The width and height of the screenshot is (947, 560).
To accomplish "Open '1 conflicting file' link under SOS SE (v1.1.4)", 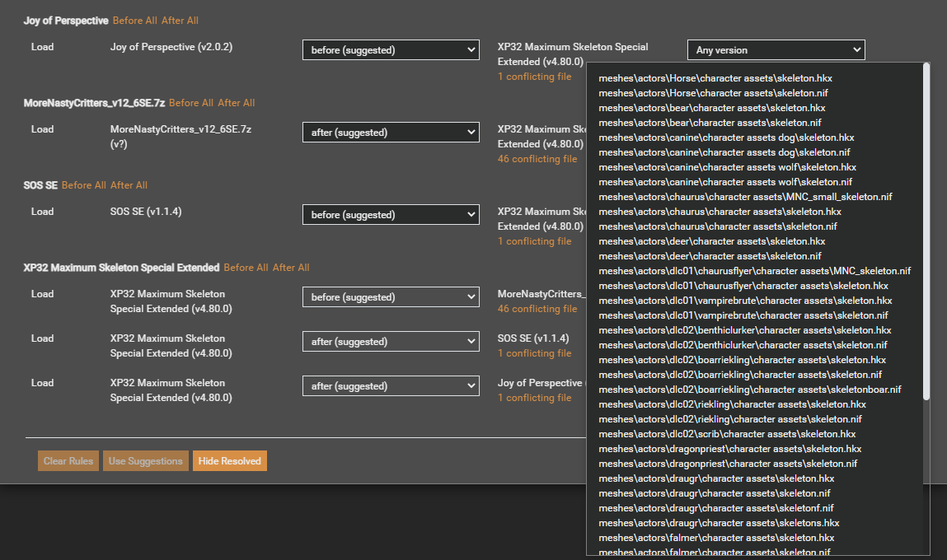I will [535, 353].
